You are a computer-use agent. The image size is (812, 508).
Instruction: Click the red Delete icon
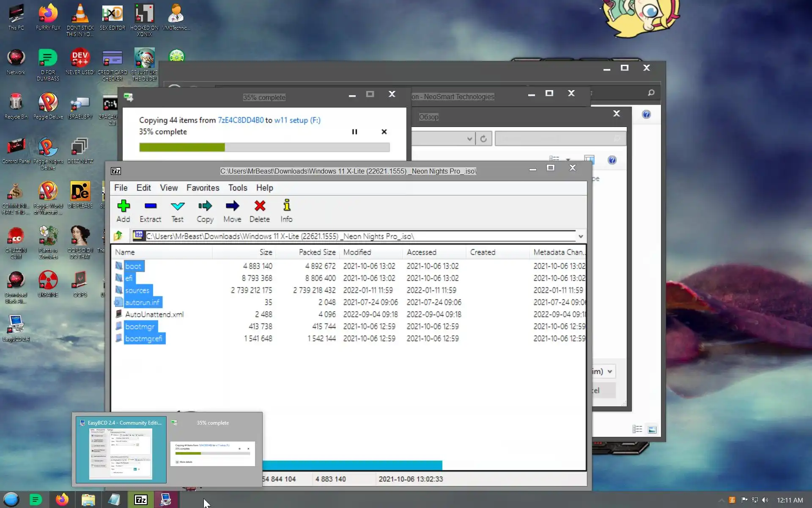click(x=259, y=210)
